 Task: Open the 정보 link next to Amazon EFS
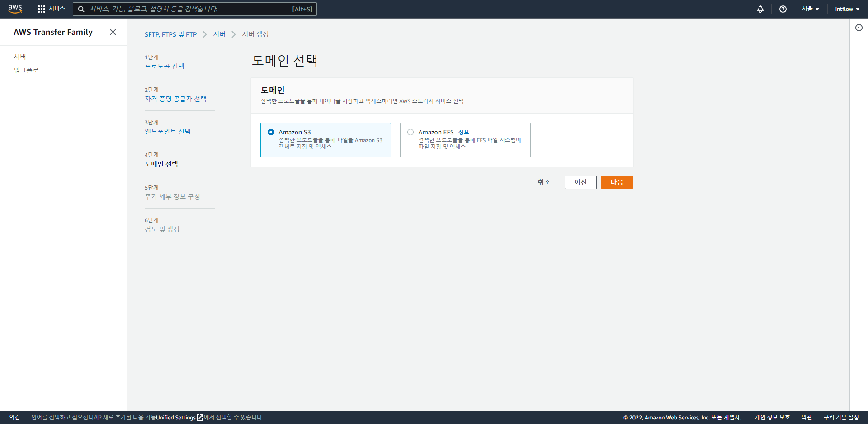tap(464, 132)
